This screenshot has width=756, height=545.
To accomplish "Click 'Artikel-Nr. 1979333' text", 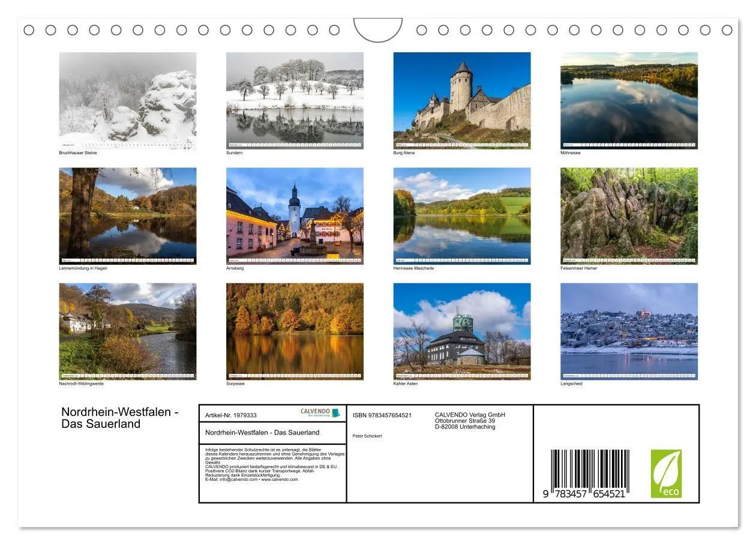I will click(x=231, y=415).
